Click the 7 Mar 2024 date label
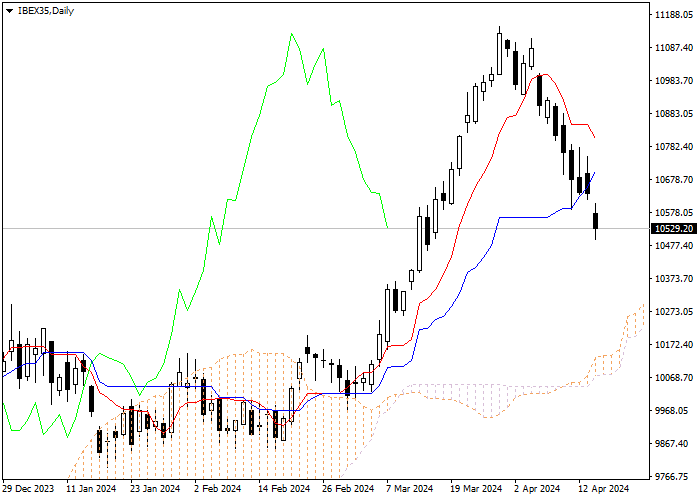Viewport: 700px width, 500px height. (410, 489)
